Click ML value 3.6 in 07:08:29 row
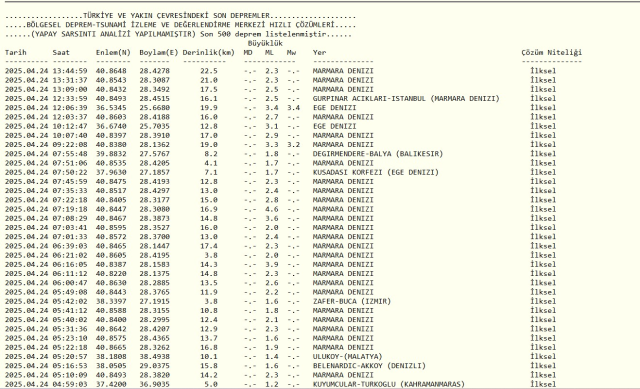The height and width of the screenshot is (389, 640). 271,218
